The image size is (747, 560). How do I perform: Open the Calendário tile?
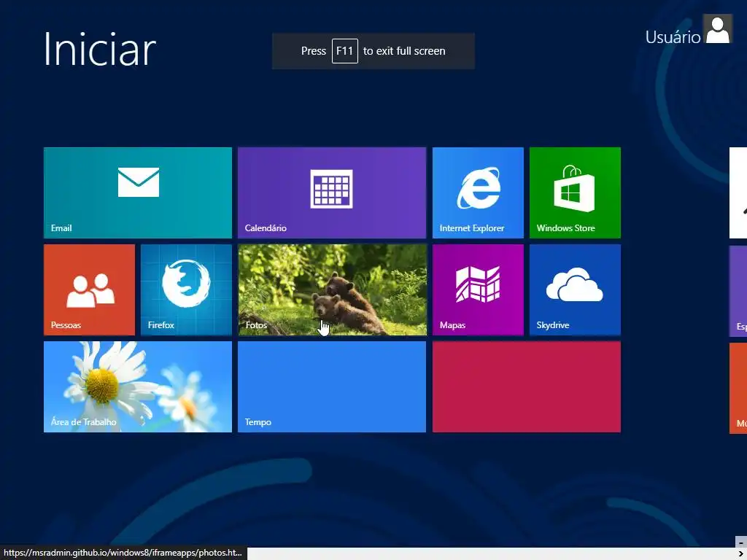[332, 192]
